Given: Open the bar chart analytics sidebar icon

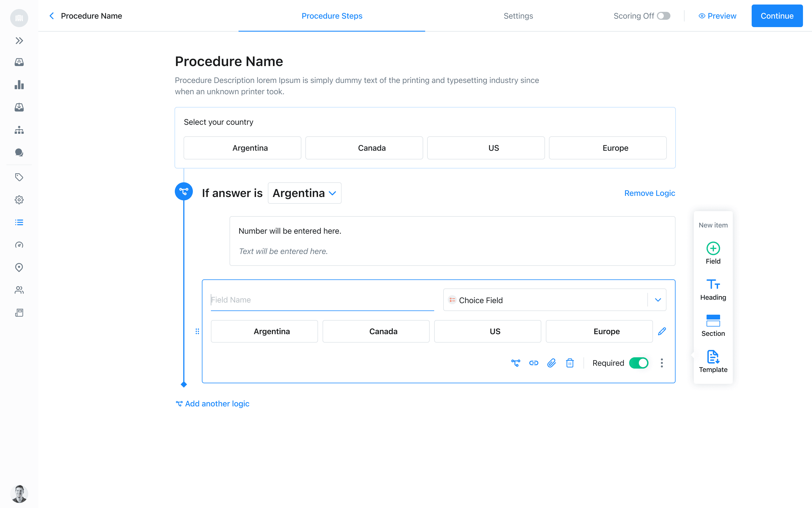Looking at the screenshot, I should (x=19, y=85).
